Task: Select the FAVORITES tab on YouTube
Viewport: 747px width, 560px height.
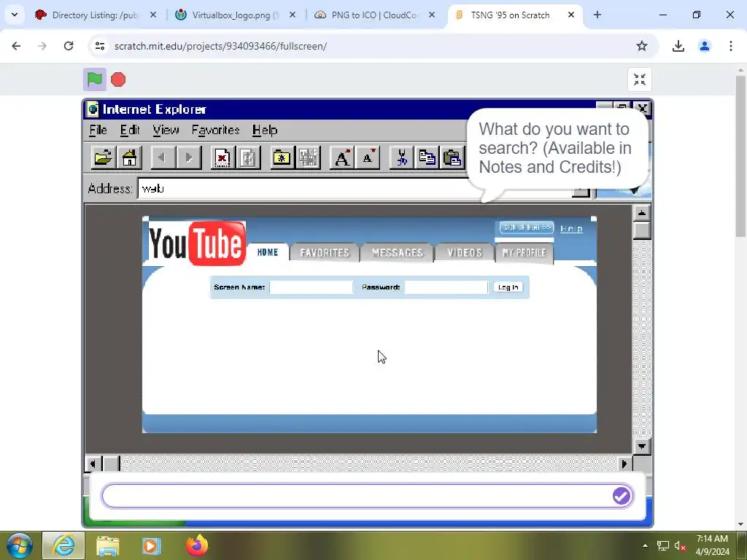Action: (325, 253)
